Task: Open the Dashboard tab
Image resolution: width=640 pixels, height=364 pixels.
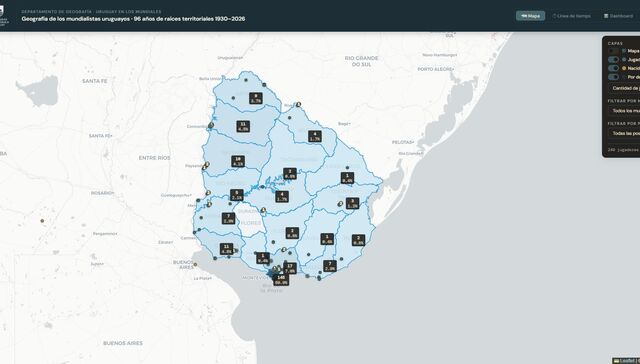Action: (x=619, y=16)
